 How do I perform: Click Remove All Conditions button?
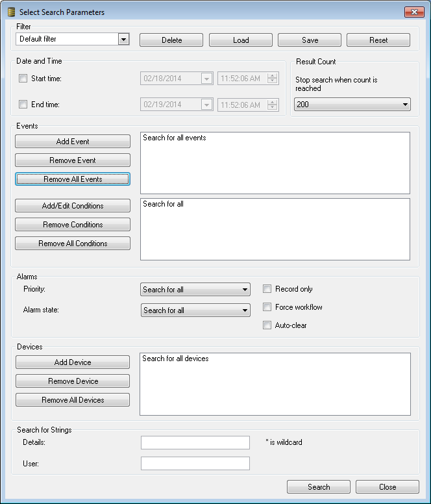(x=73, y=244)
